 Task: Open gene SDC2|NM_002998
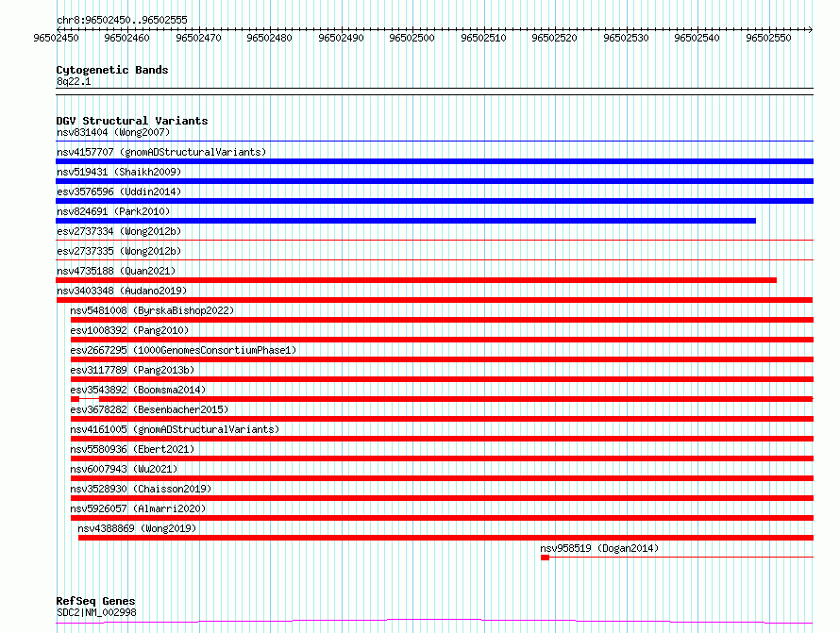click(x=96, y=612)
